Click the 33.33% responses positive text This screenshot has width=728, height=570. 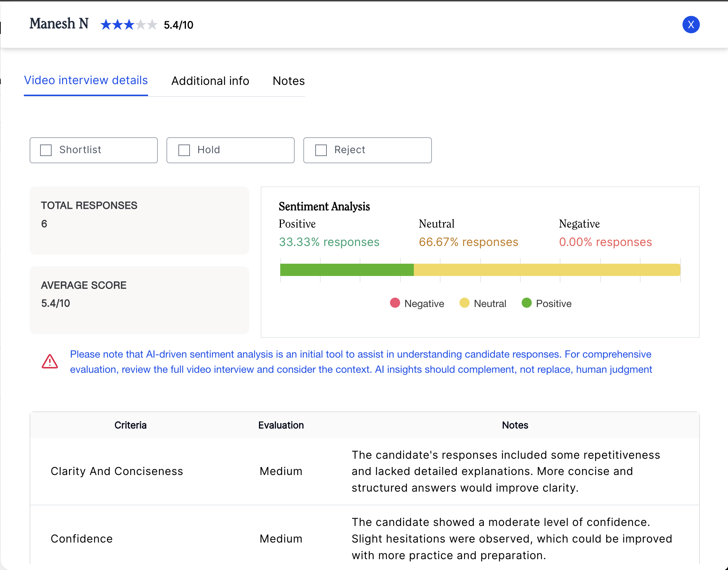click(x=329, y=242)
